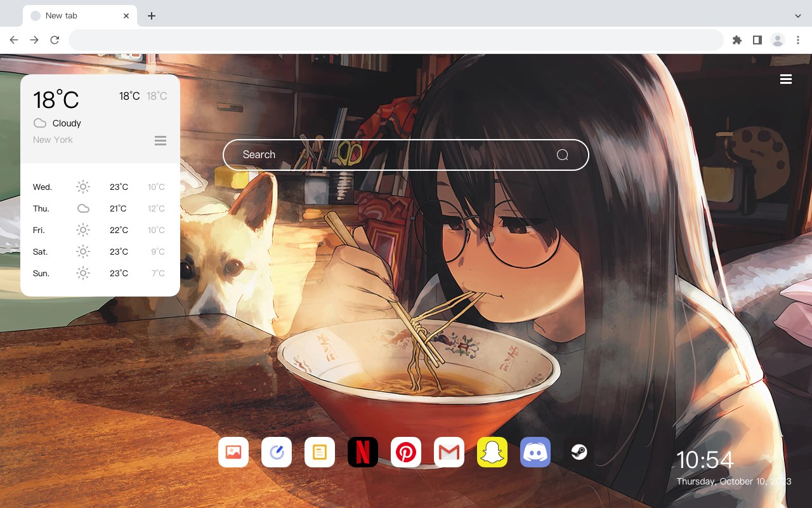Viewport: 812px width, 508px height.
Task: Launch the Netflix shortcut
Action: coord(363,452)
